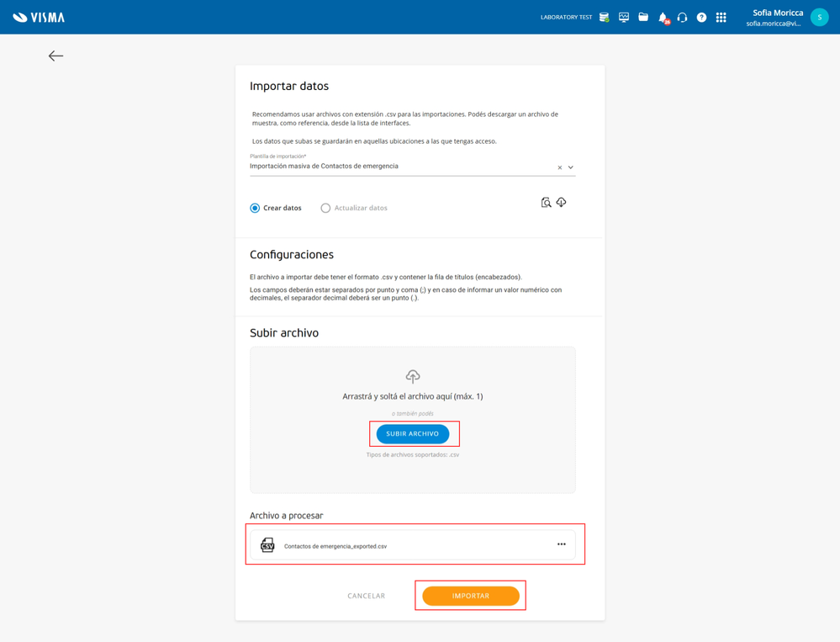Clear the selected import template

(560, 167)
